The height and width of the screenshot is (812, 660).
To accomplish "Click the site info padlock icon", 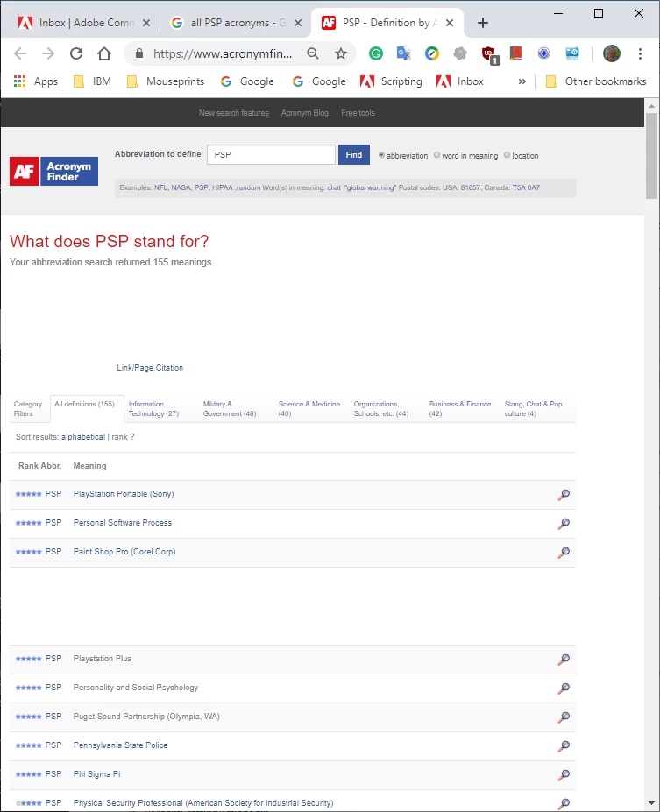I will pos(138,53).
